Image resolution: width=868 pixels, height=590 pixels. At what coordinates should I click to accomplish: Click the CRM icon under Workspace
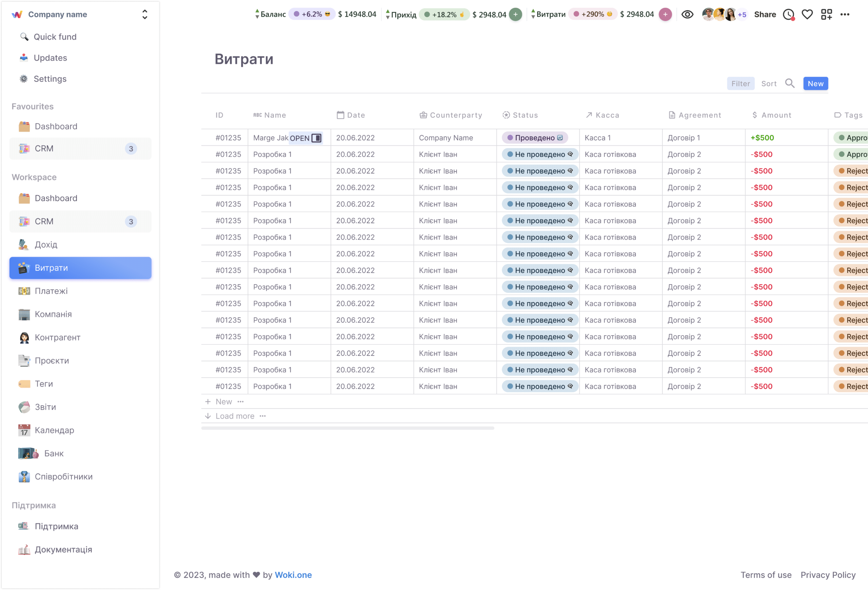tap(24, 221)
